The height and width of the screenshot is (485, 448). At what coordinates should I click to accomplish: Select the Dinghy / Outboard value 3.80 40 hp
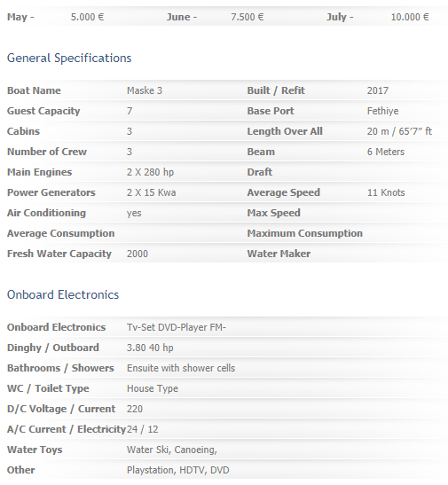coord(150,348)
